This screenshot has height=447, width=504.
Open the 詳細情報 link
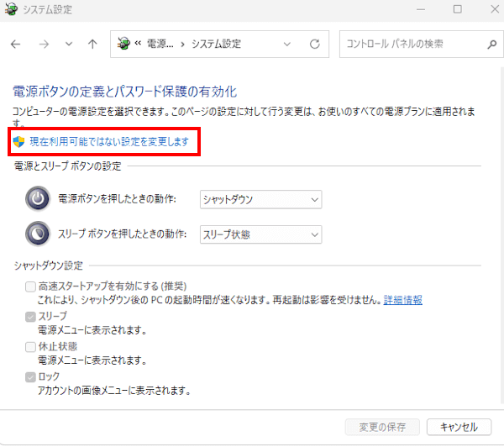[x=402, y=300]
